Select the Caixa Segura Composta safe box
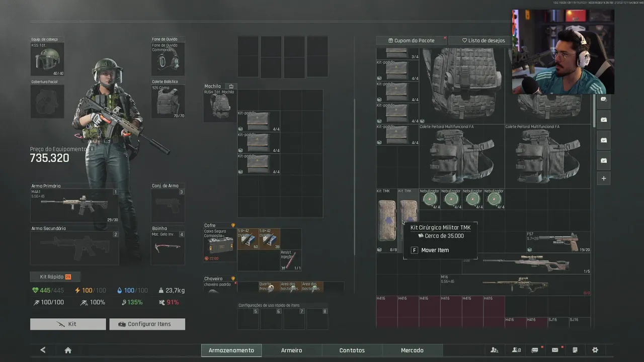644x362 pixels. tap(220, 245)
